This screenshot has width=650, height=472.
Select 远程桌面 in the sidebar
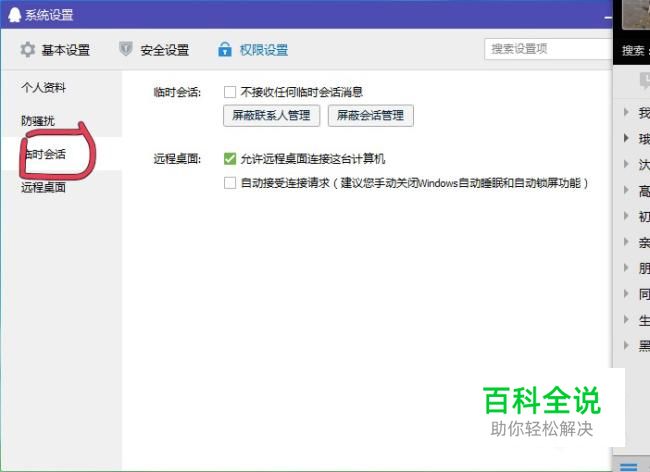tap(43, 187)
